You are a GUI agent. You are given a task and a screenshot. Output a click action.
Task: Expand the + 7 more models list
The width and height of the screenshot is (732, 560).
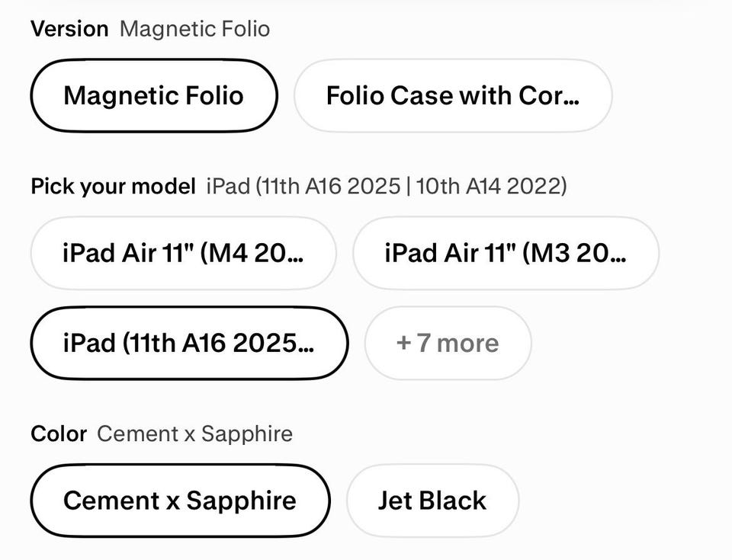[x=448, y=343]
